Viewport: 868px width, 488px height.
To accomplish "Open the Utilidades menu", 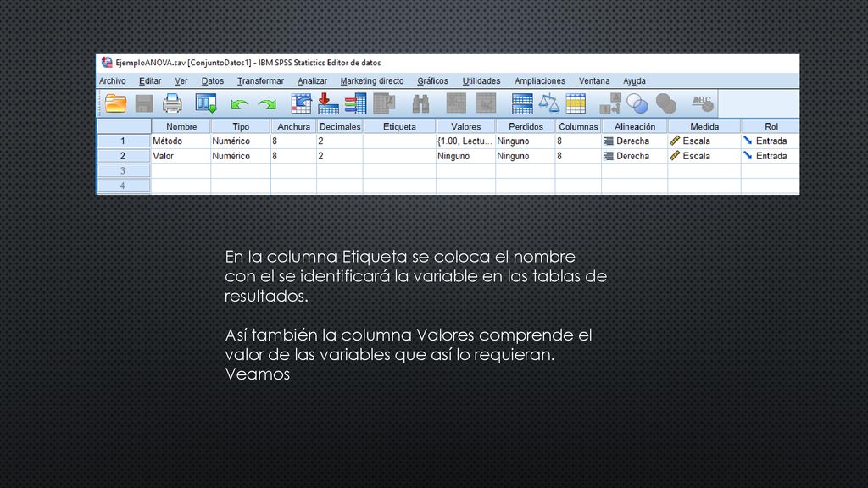I will (x=481, y=80).
